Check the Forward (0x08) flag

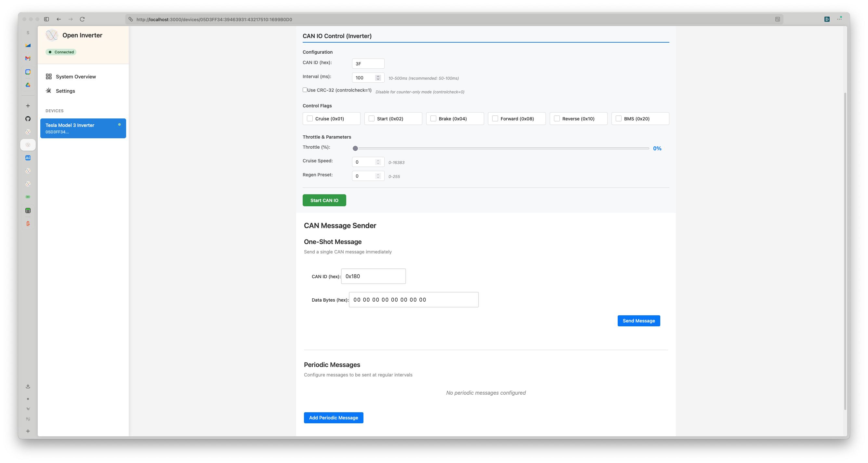(x=495, y=119)
